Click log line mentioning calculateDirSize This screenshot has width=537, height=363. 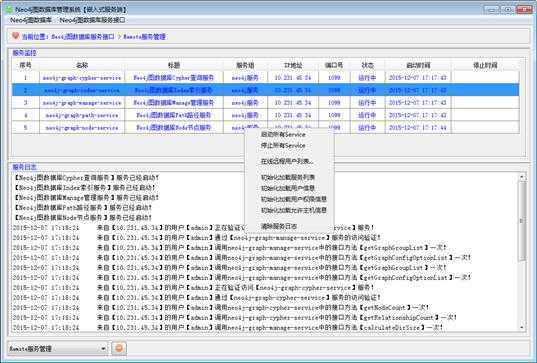tap(228, 327)
